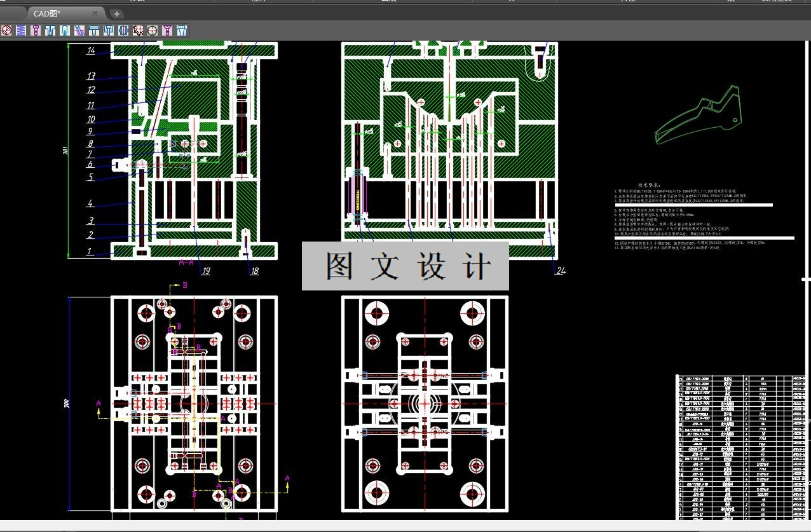Screen dimensions: 811x532
Task: Close the CAD图* tab
Action: pos(95,13)
